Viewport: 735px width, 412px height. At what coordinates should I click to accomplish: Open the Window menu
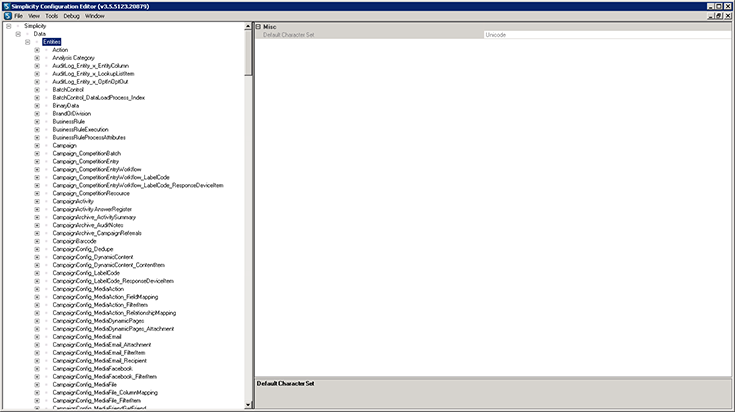(95, 16)
